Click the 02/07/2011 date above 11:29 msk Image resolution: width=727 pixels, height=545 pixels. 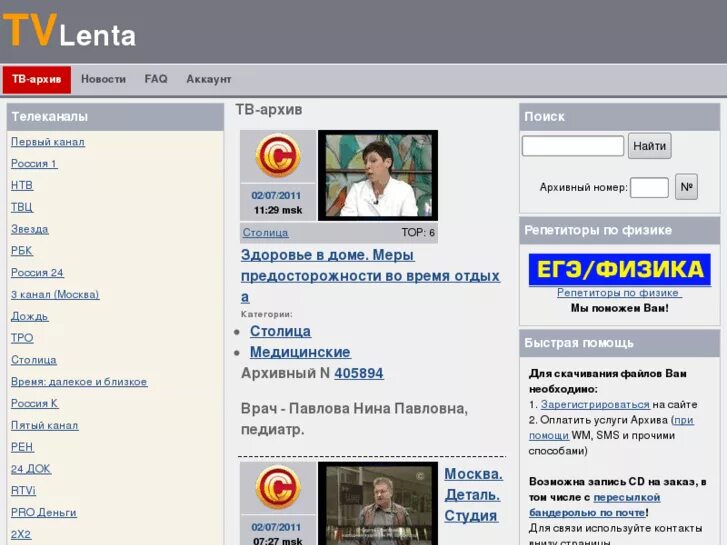[276, 196]
